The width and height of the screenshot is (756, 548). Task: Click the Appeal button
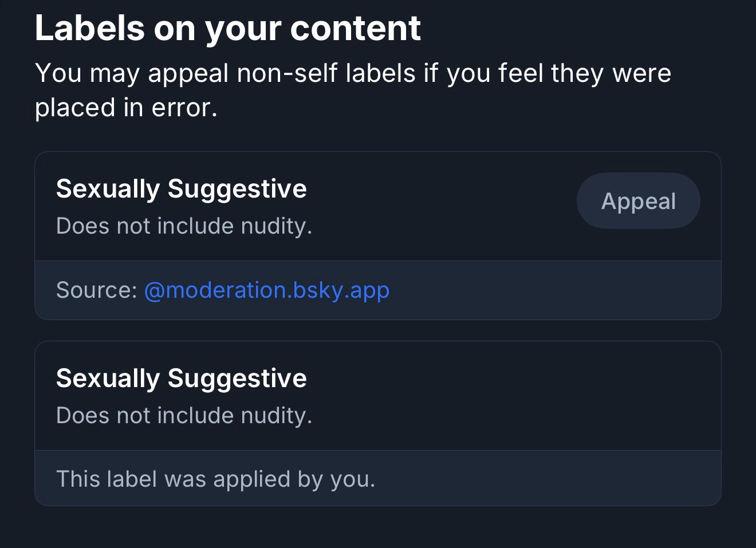[x=638, y=201]
